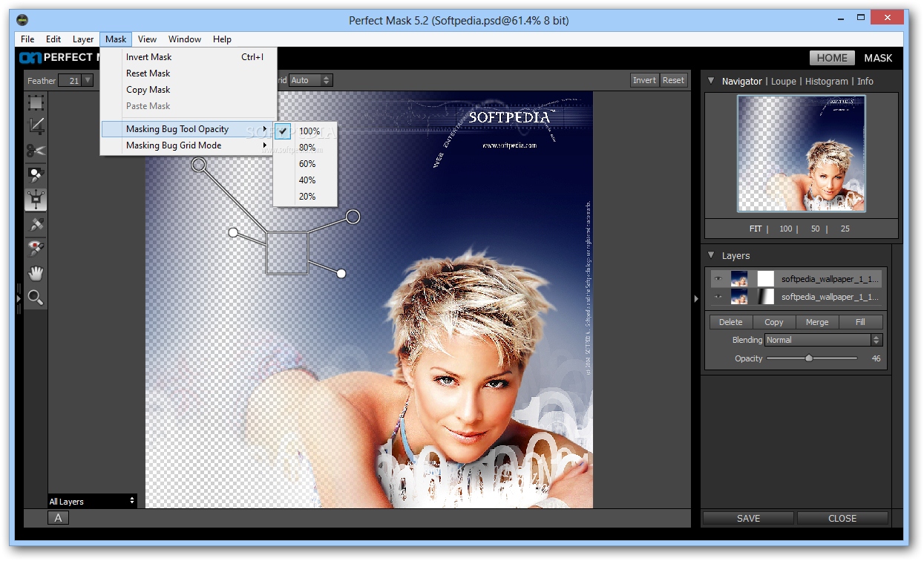Screen dimensions: 924x561
Task: Choose Reset Mask menu entry
Action: tap(187, 73)
